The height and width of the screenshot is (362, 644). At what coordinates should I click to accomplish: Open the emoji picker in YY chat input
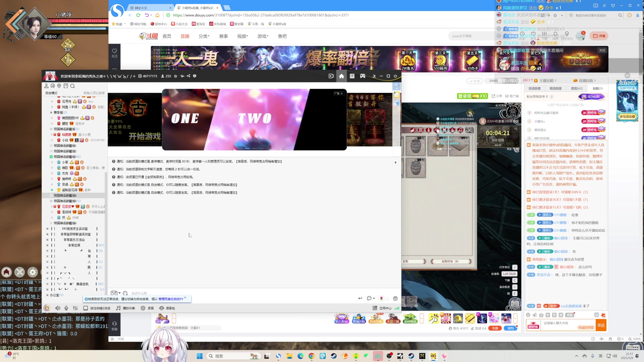[125, 293]
